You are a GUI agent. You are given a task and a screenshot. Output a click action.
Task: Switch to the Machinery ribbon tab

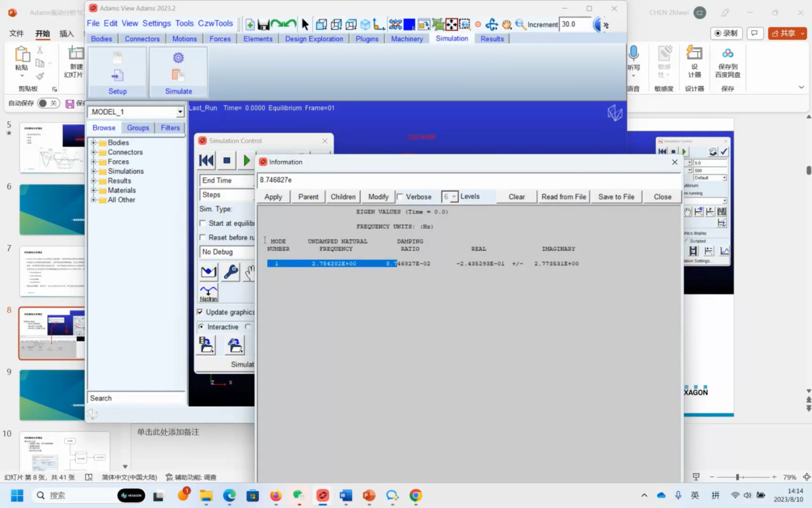point(407,39)
